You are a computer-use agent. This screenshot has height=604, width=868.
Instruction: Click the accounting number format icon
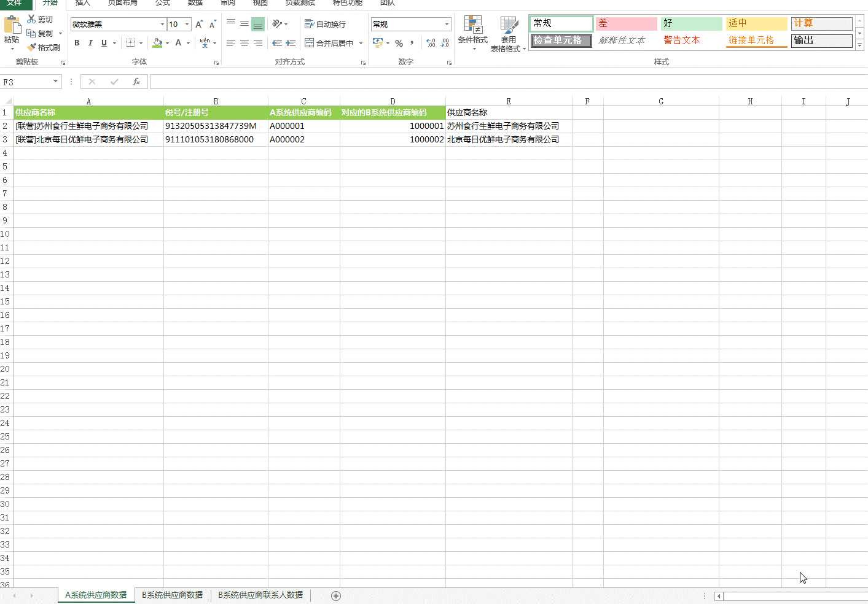(378, 43)
